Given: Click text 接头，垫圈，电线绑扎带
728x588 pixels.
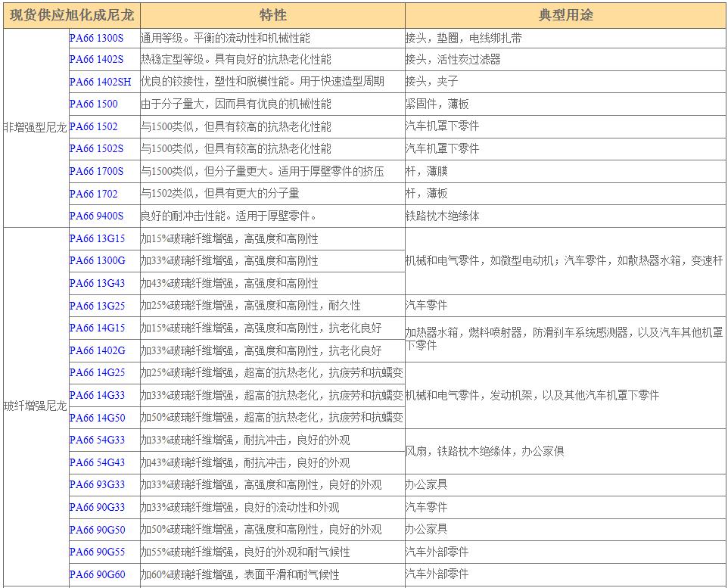Looking at the screenshot, I should click(x=463, y=38).
